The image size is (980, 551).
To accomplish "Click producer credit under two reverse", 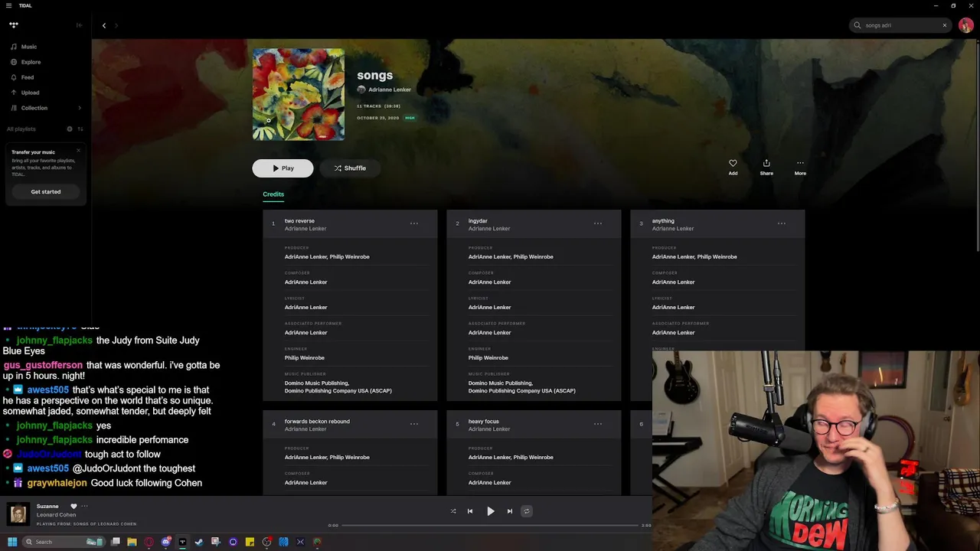I will [x=327, y=257].
